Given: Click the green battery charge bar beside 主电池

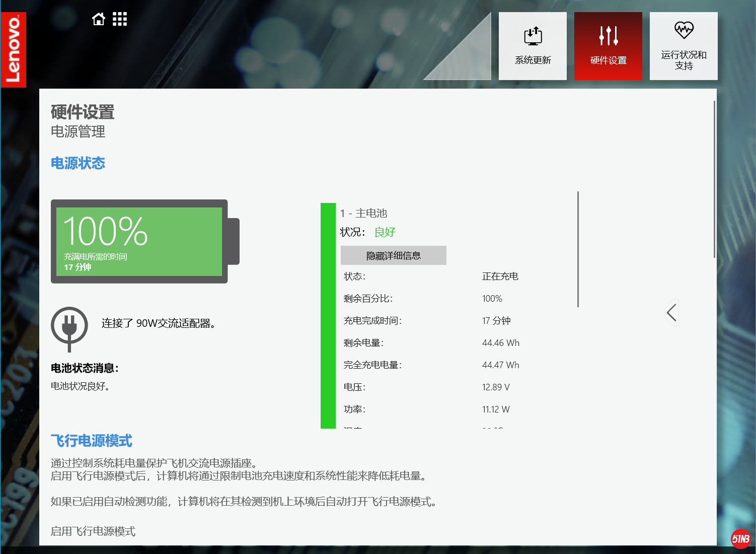Looking at the screenshot, I should (x=327, y=312).
